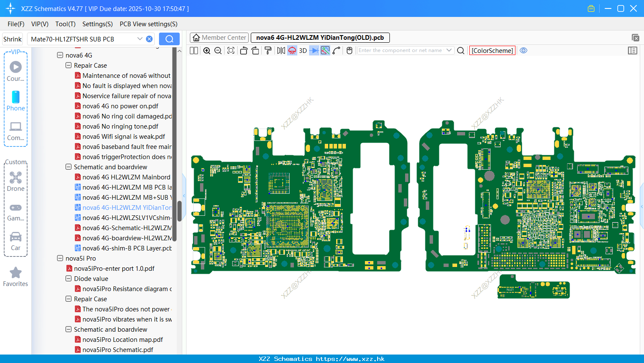Open the ColorScheme settings

point(492,50)
